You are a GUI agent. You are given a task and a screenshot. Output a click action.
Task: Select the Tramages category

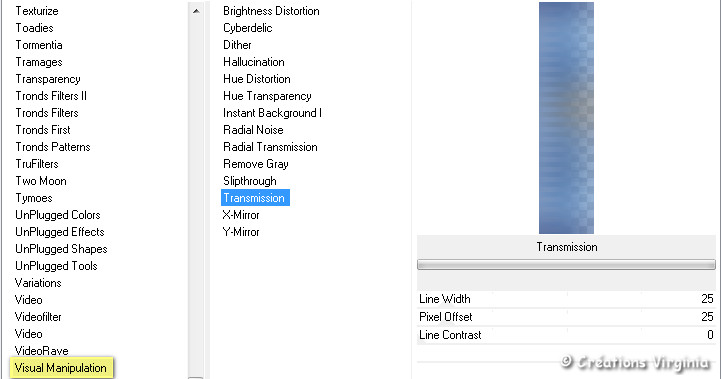click(x=39, y=62)
